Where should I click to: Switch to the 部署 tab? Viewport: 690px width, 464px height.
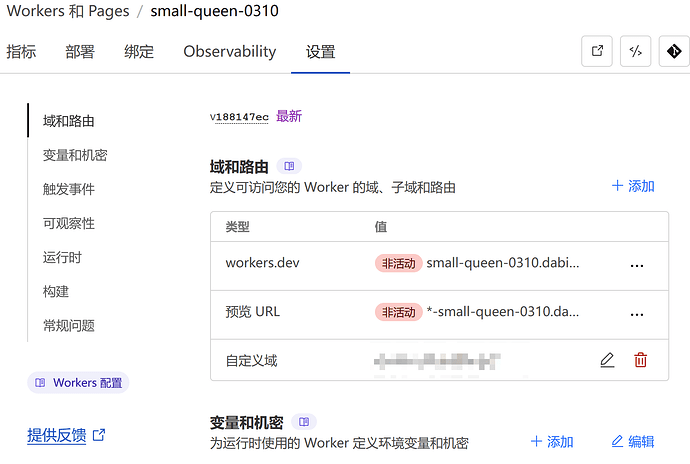point(81,52)
